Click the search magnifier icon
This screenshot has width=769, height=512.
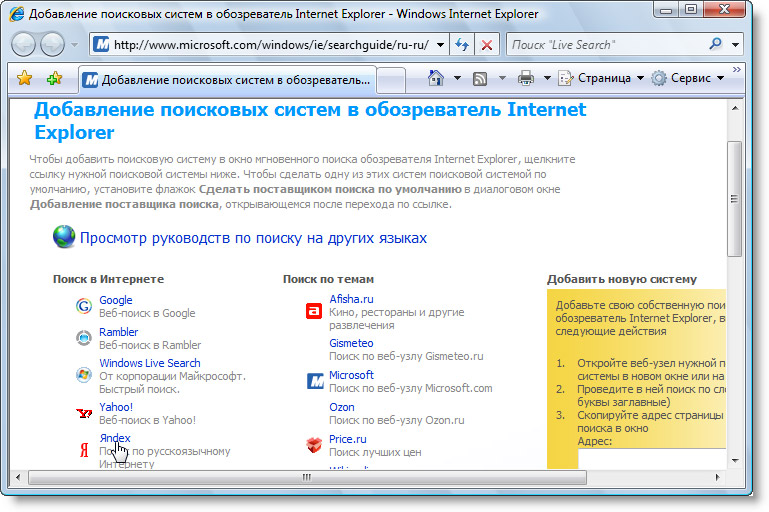(715, 45)
